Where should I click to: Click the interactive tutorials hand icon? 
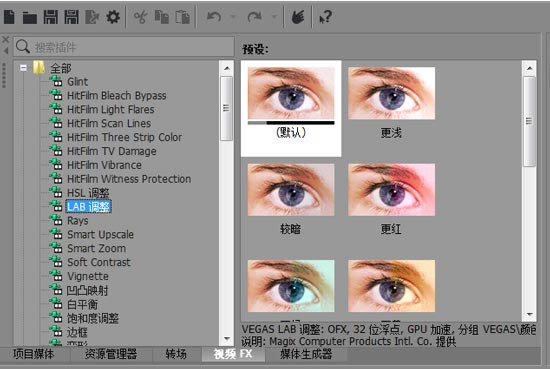(298, 17)
